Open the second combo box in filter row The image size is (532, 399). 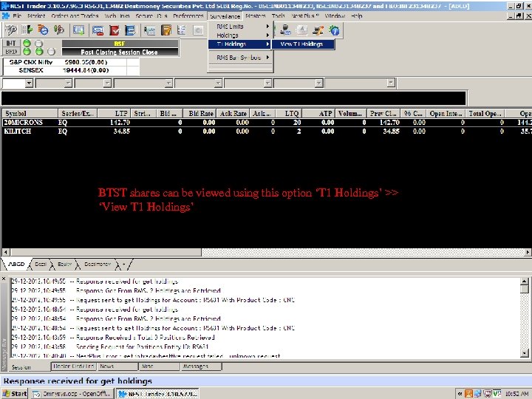[68, 83]
